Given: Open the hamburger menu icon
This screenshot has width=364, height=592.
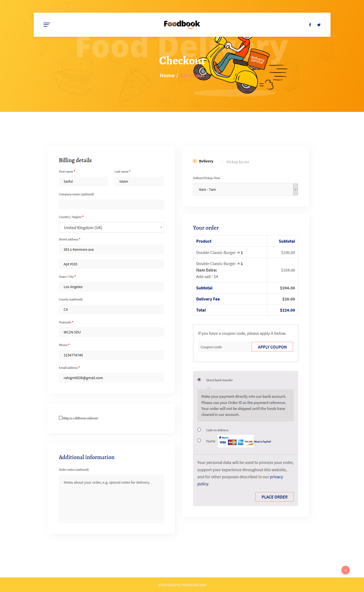Looking at the screenshot, I should [x=47, y=25].
